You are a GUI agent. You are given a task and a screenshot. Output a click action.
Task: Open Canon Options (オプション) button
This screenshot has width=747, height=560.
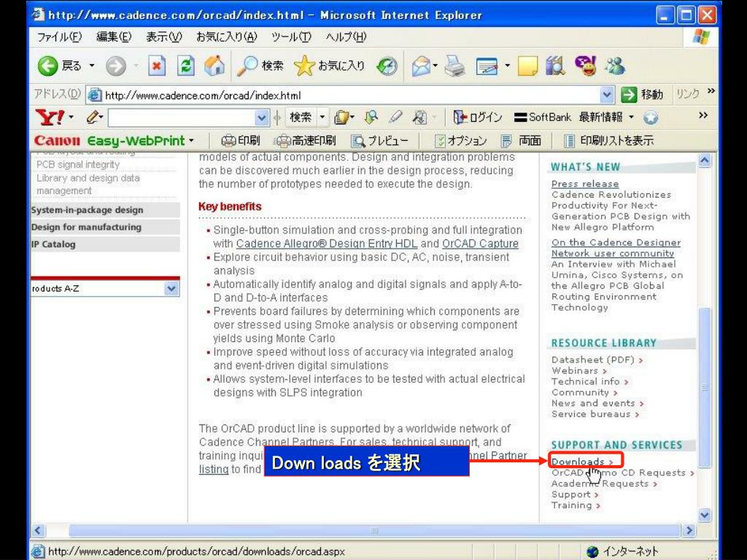460,141
